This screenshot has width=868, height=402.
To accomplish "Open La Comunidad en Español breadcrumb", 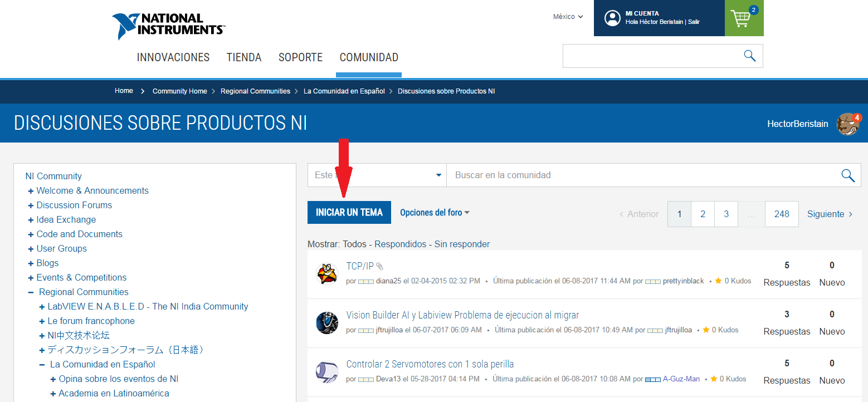I will [x=344, y=91].
